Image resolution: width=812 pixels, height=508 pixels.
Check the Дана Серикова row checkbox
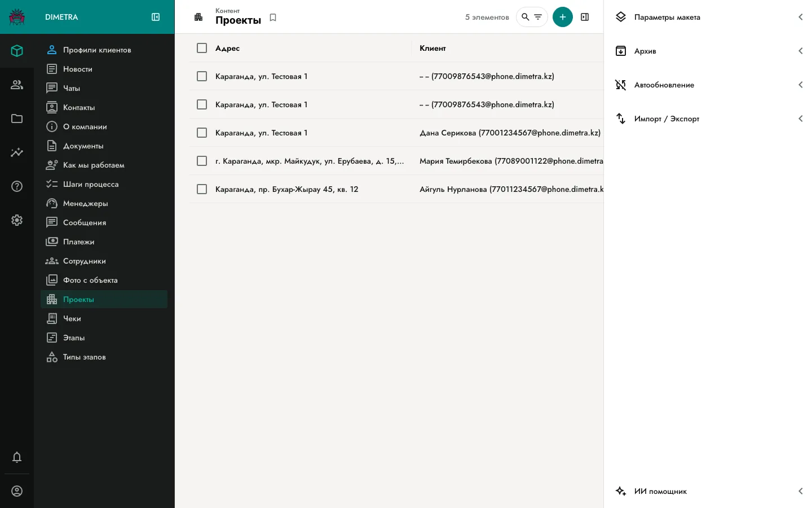[202, 133]
